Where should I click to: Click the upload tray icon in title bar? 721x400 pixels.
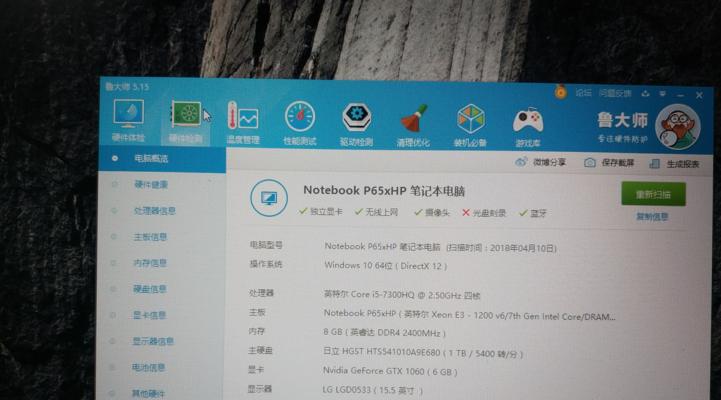[645, 94]
